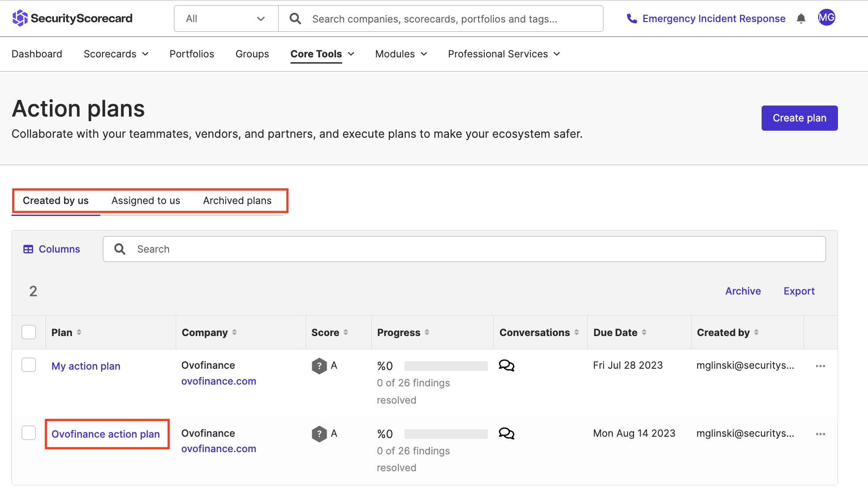Switch to Archived plans tab
The image size is (868, 499).
237,200
